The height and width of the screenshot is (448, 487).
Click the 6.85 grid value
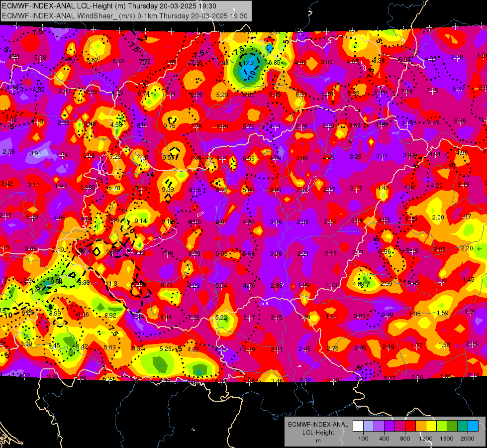click(275, 63)
